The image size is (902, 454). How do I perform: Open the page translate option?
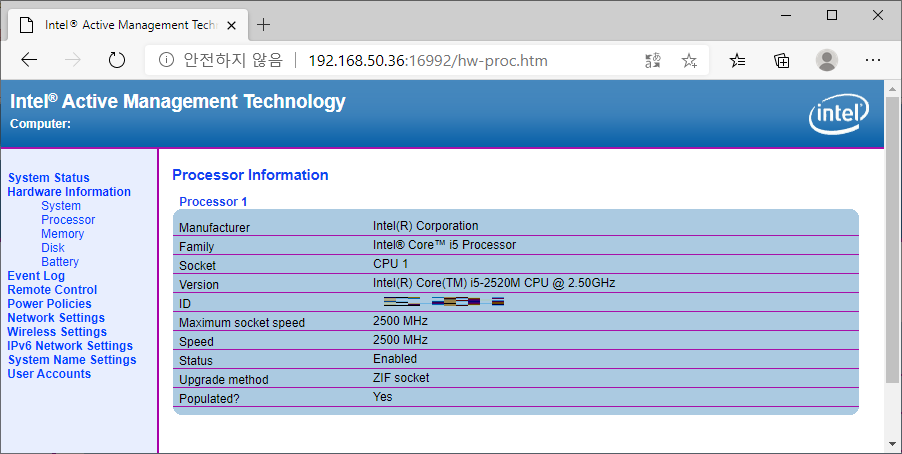coord(653,60)
